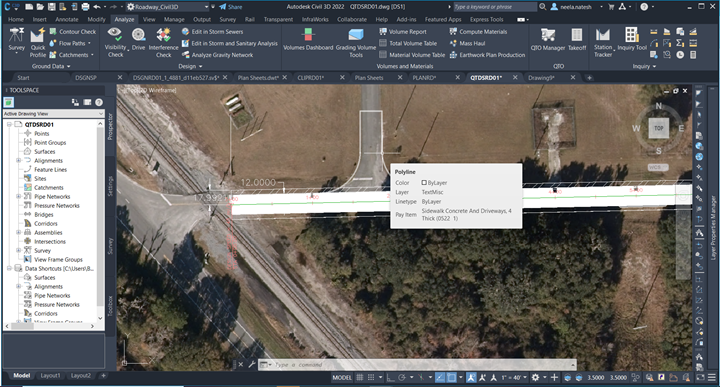720x387 pixels.
Task: Toggle drawing grid display in status bar
Action: click(360, 377)
